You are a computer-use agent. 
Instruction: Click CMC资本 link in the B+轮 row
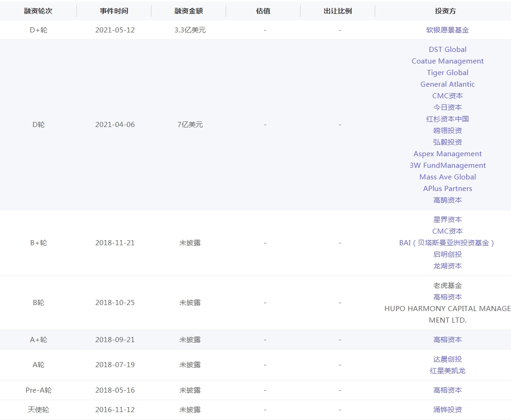coord(448,231)
